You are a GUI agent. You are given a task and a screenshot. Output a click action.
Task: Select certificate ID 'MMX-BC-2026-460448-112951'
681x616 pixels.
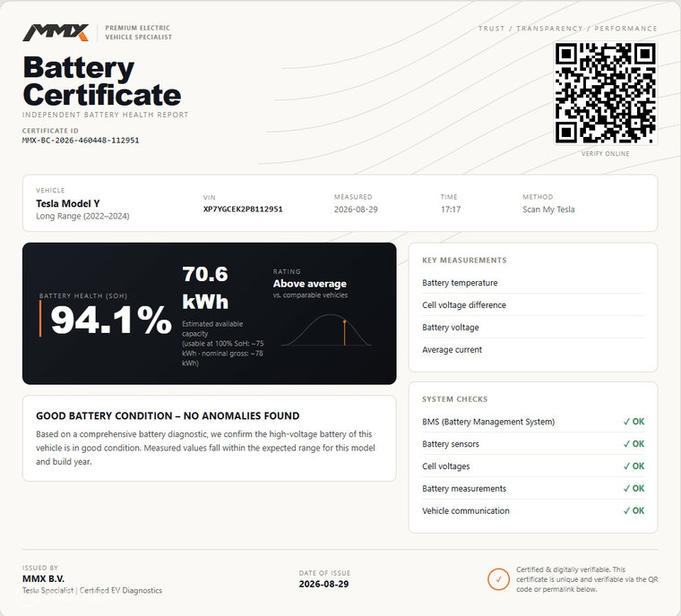81,141
